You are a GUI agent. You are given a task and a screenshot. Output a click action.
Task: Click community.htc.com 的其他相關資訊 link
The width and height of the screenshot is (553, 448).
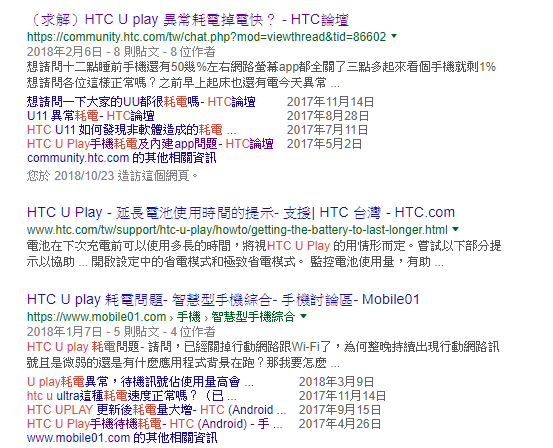(122, 158)
